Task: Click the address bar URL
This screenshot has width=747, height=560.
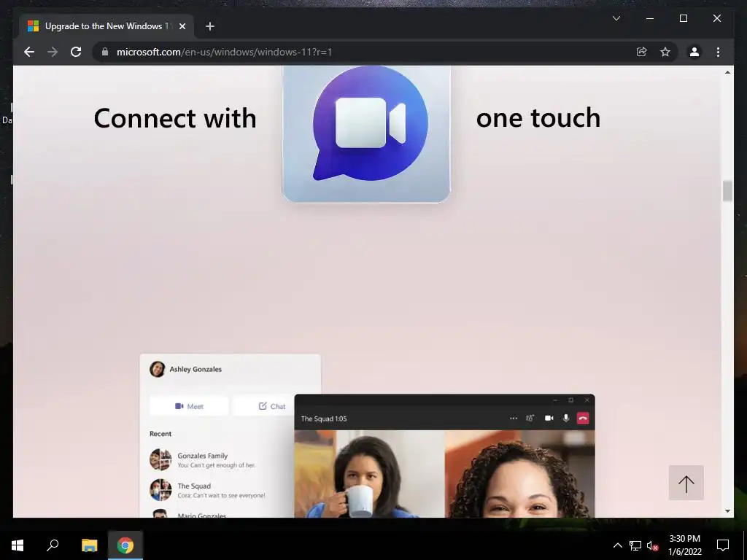Action: point(224,52)
